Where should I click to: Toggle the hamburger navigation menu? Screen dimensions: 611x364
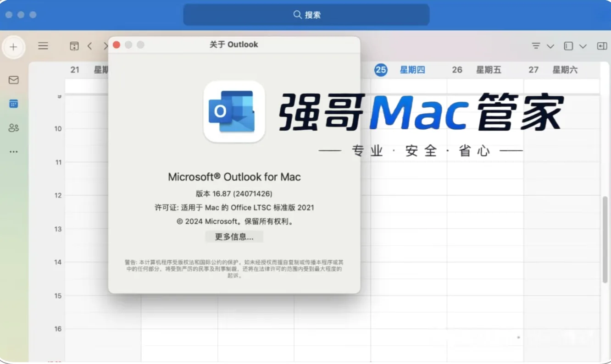[43, 46]
